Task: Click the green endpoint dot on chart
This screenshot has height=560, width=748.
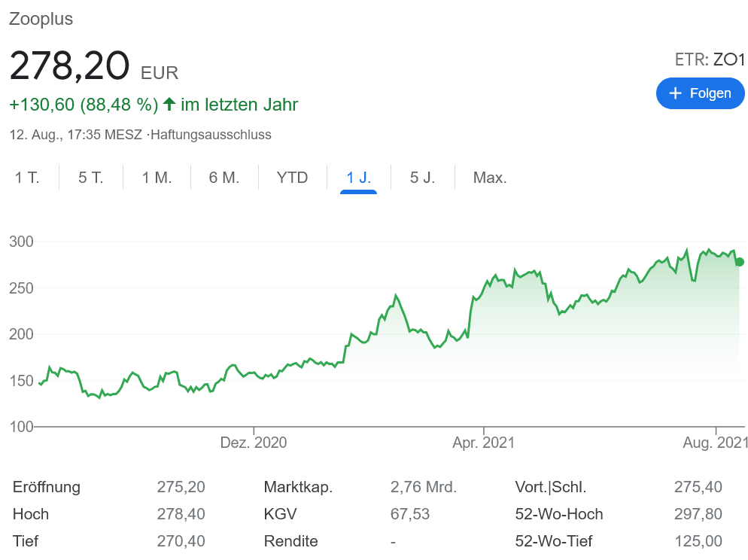Action: pos(740,262)
